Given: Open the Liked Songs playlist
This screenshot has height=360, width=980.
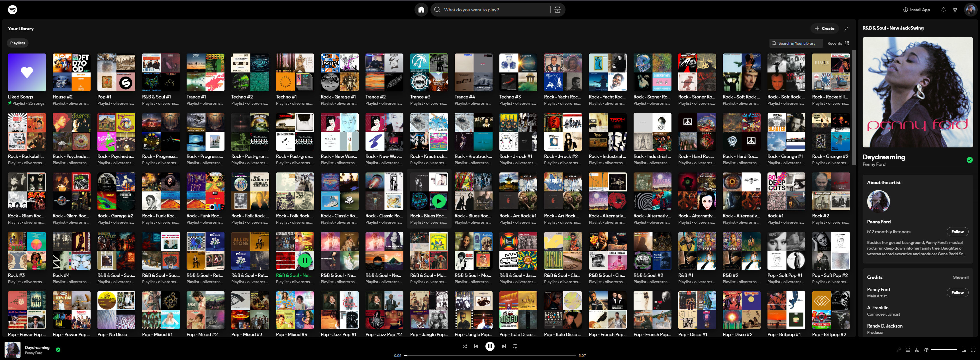Looking at the screenshot, I should point(26,72).
